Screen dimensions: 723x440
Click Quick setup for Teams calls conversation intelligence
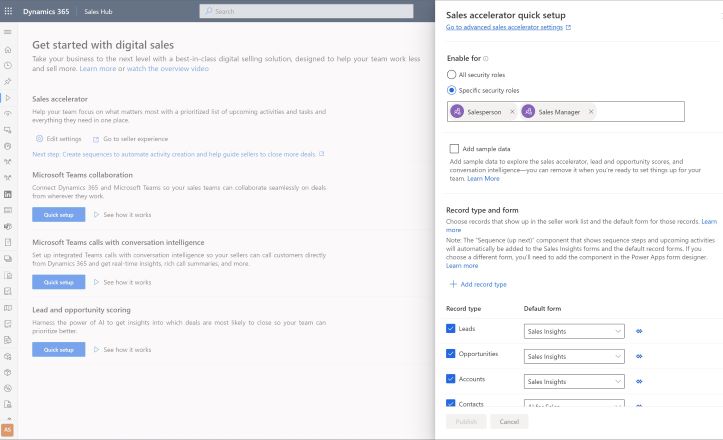pos(59,282)
